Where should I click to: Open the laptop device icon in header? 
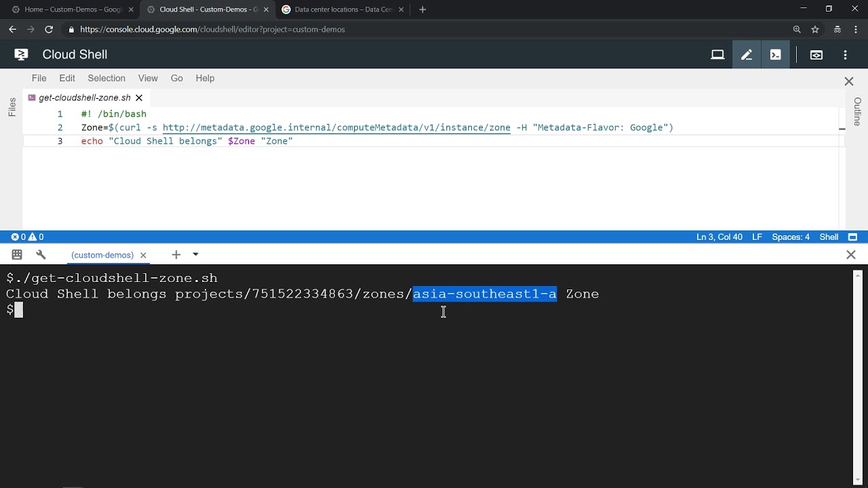[x=717, y=55]
